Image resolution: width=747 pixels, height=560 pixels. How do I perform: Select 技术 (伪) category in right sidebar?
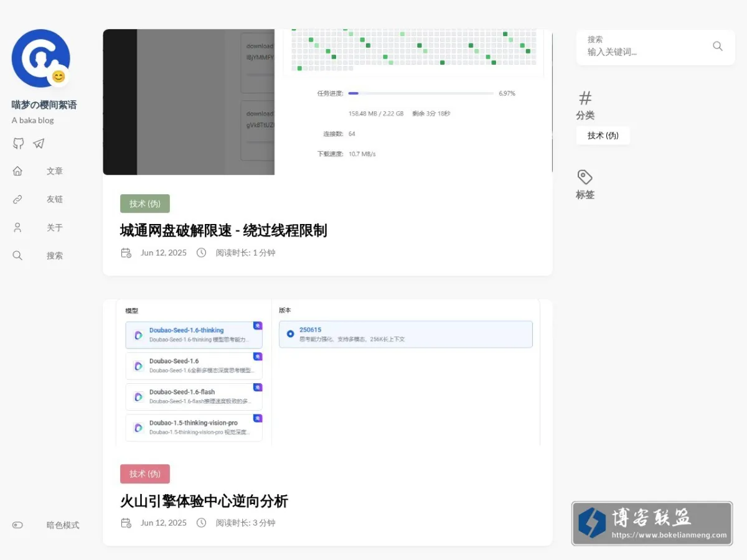coord(603,136)
